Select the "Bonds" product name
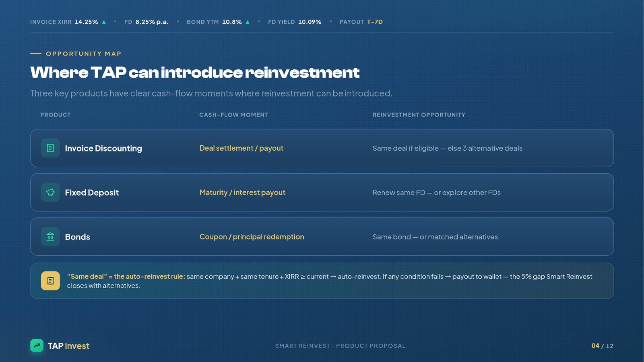The height and width of the screenshot is (362, 644). [x=78, y=237]
